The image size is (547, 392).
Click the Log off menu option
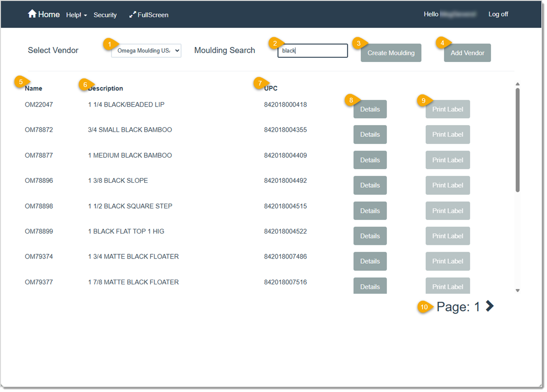(x=498, y=14)
